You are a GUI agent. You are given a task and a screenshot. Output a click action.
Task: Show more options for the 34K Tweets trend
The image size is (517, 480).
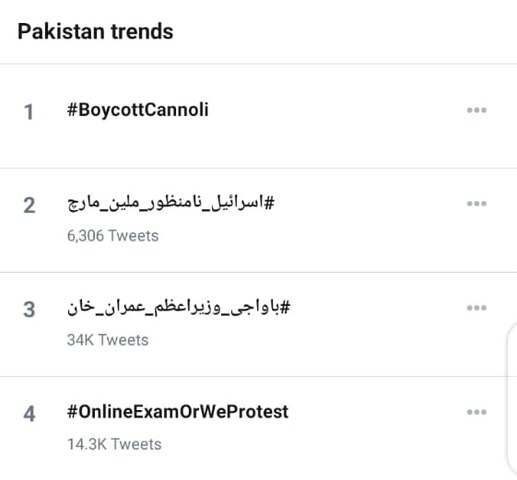(477, 308)
